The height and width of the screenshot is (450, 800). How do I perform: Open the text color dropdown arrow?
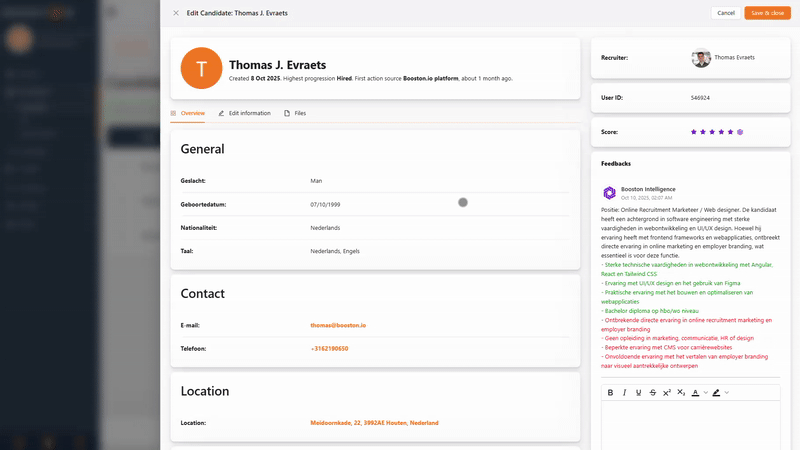pos(705,392)
